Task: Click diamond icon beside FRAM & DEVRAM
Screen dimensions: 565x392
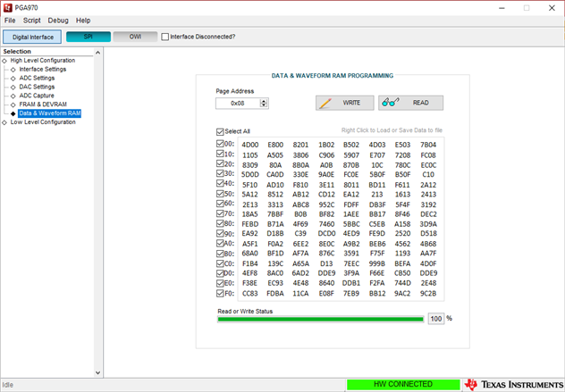Action: pyautogui.click(x=13, y=104)
